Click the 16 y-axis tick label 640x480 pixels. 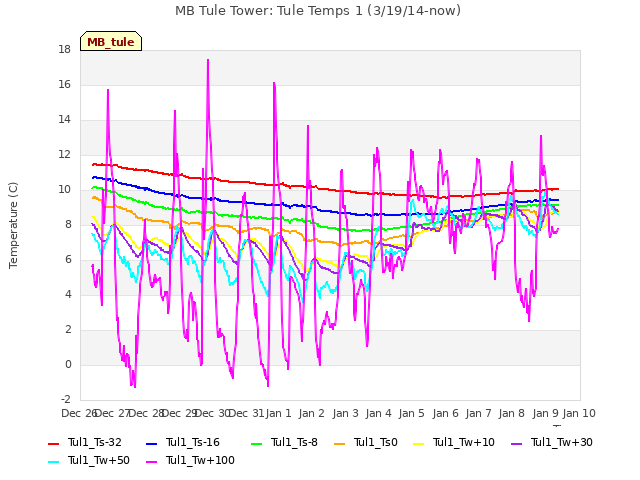(64, 84)
